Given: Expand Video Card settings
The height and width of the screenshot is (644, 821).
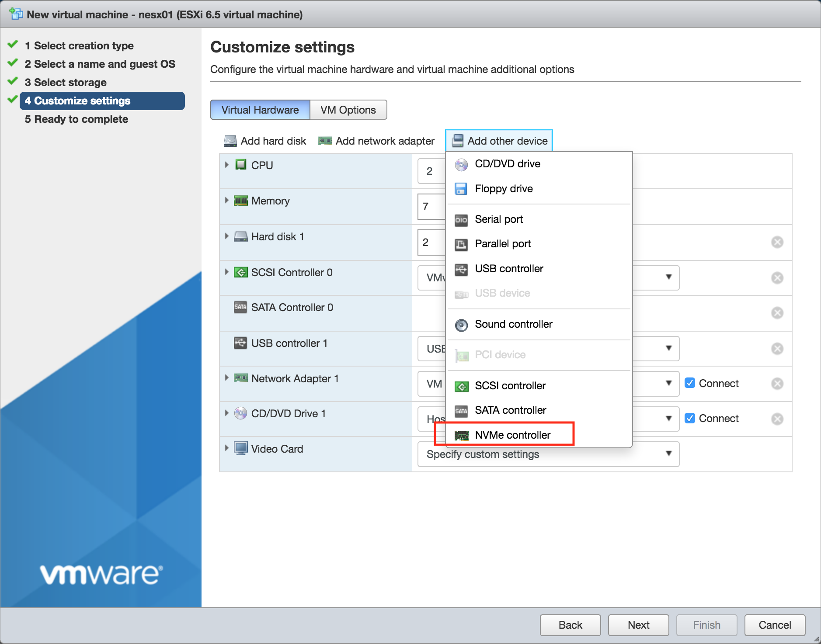Looking at the screenshot, I should 226,449.
